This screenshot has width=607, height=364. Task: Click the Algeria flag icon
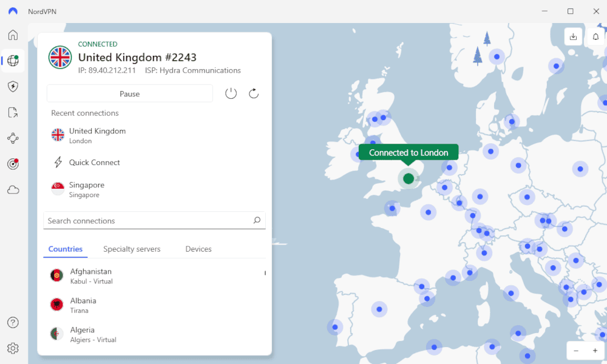(x=57, y=334)
